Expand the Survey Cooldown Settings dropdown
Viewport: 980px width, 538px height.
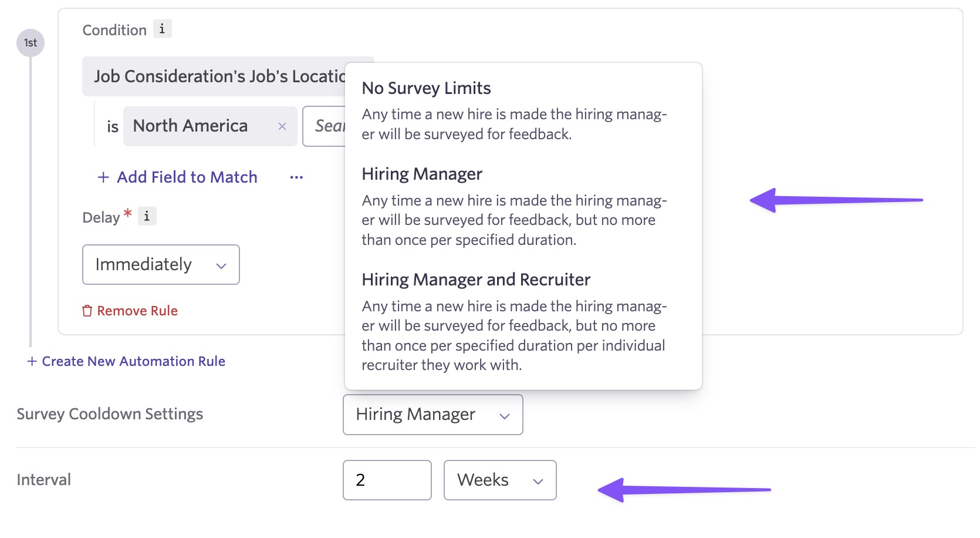pos(432,415)
